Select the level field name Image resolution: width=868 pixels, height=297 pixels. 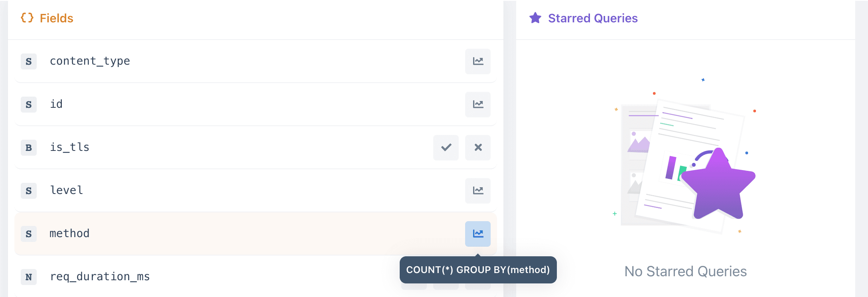tap(67, 190)
